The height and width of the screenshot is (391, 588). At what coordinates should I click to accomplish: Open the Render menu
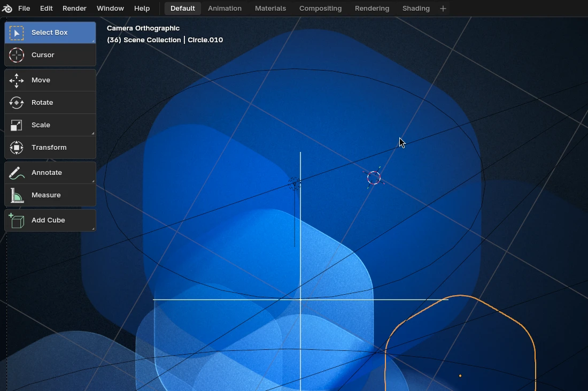(x=74, y=8)
